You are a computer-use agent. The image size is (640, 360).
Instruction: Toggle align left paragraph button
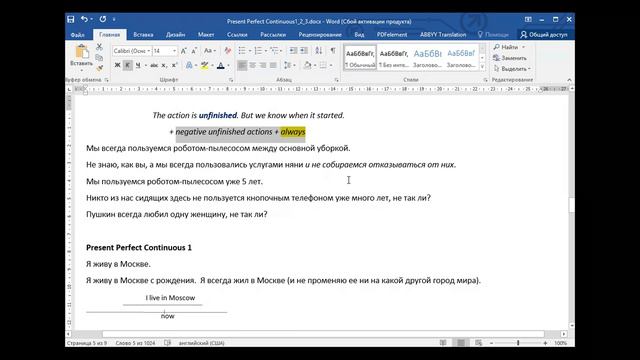pos(242,65)
